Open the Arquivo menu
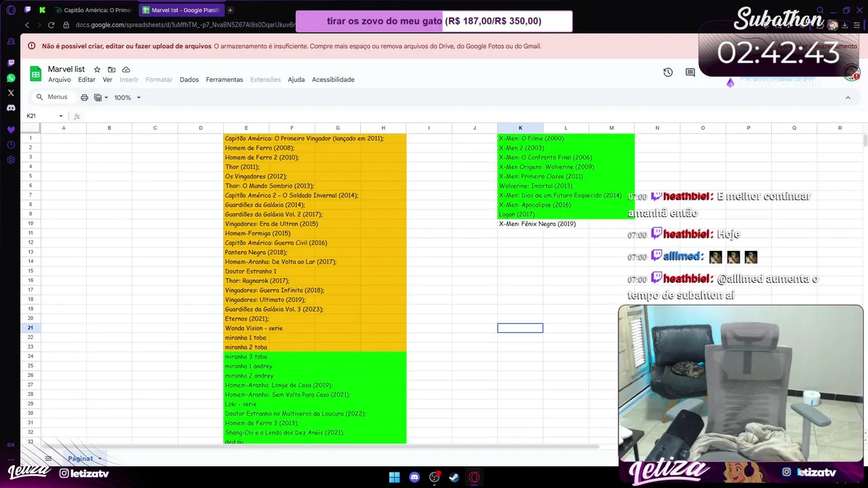Viewport: 868px width, 488px height. pos(60,79)
